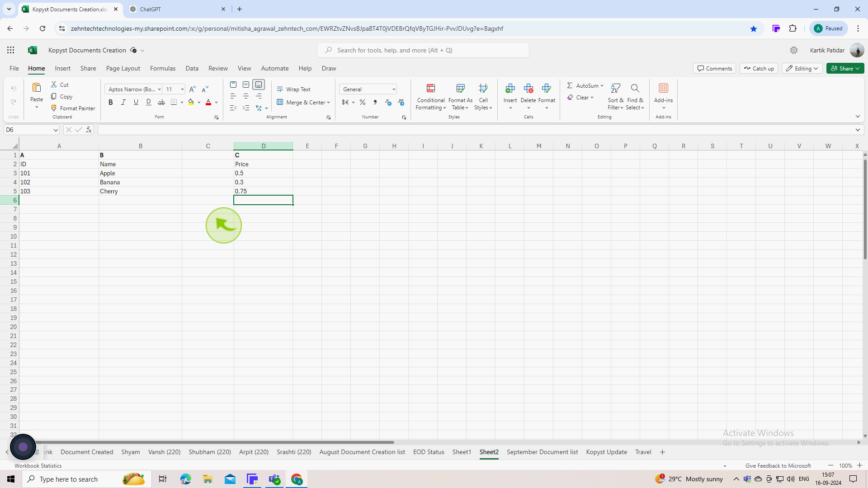Click the Conditional Formatting icon
The image size is (868, 488).
coord(431,95)
